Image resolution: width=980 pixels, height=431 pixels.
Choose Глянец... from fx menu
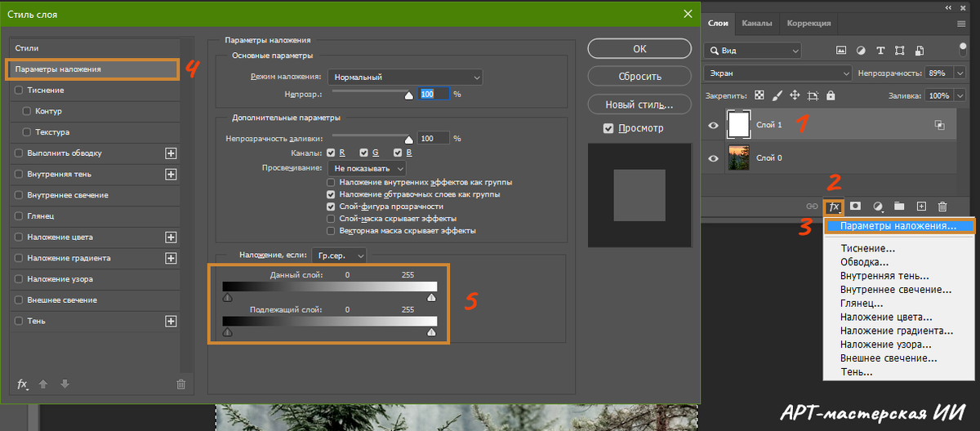pyautogui.click(x=862, y=303)
